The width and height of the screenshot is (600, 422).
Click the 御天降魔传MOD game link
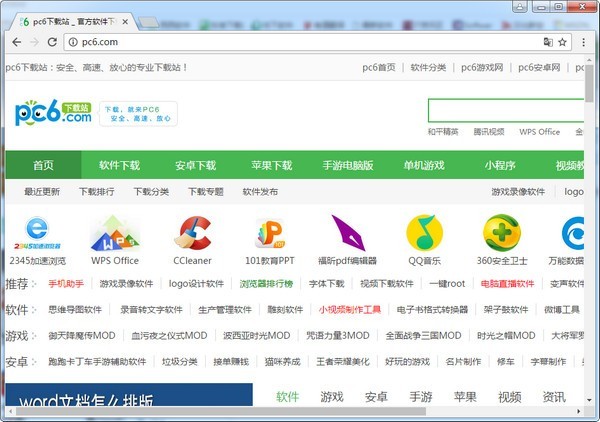(x=82, y=336)
